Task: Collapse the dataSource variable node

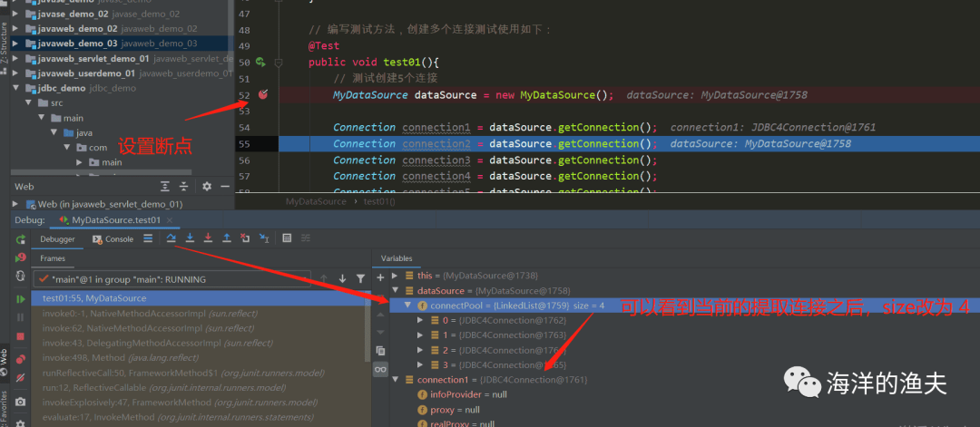Action: (x=395, y=290)
